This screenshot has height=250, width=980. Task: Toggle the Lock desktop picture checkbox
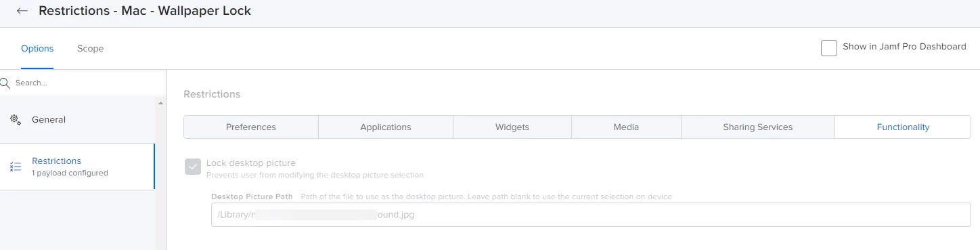(x=193, y=167)
